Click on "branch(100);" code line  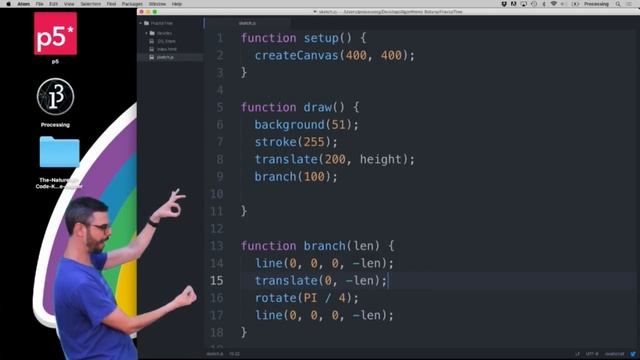pos(296,177)
